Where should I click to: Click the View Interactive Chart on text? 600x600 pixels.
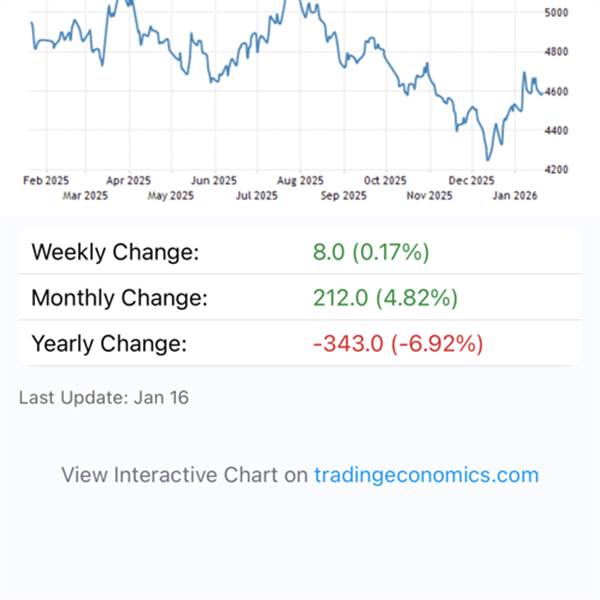coord(184,475)
